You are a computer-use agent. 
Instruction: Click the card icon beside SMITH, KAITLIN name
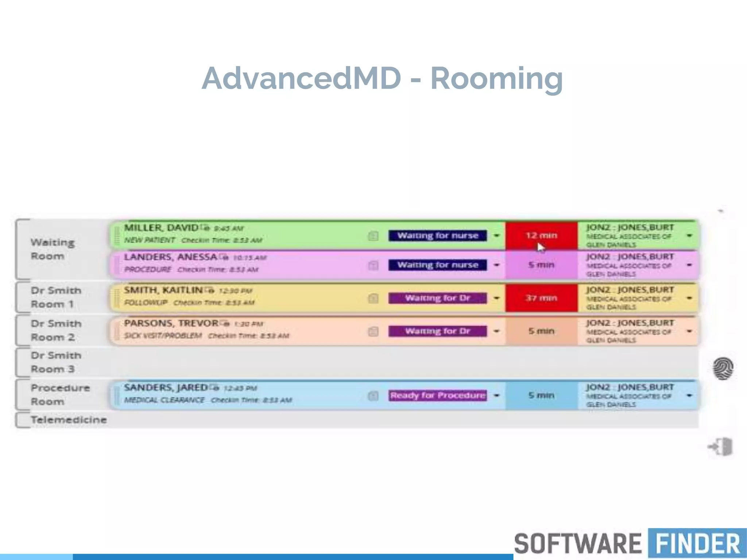pos(209,290)
